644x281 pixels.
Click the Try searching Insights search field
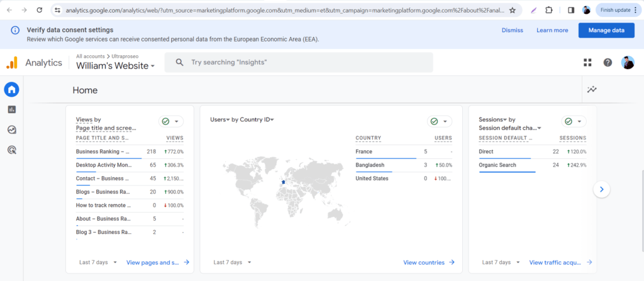(x=299, y=62)
